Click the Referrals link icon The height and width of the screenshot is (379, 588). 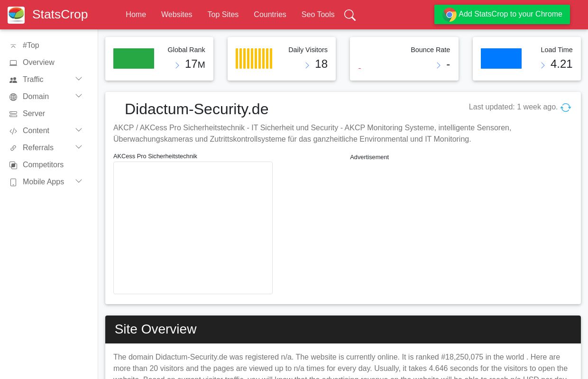pyautogui.click(x=13, y=148)
